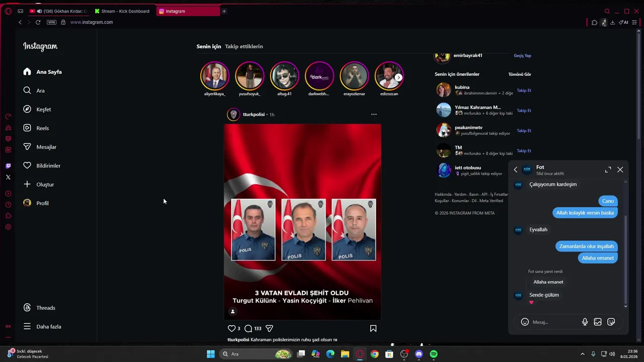The image size is (644, 362).
Task: Select the Senin için feed tab
Action: [x=209, y=46]
